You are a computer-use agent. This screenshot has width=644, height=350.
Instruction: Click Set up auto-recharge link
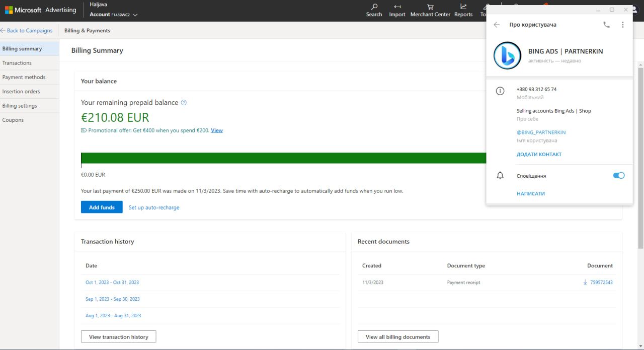tap(154, 207)
